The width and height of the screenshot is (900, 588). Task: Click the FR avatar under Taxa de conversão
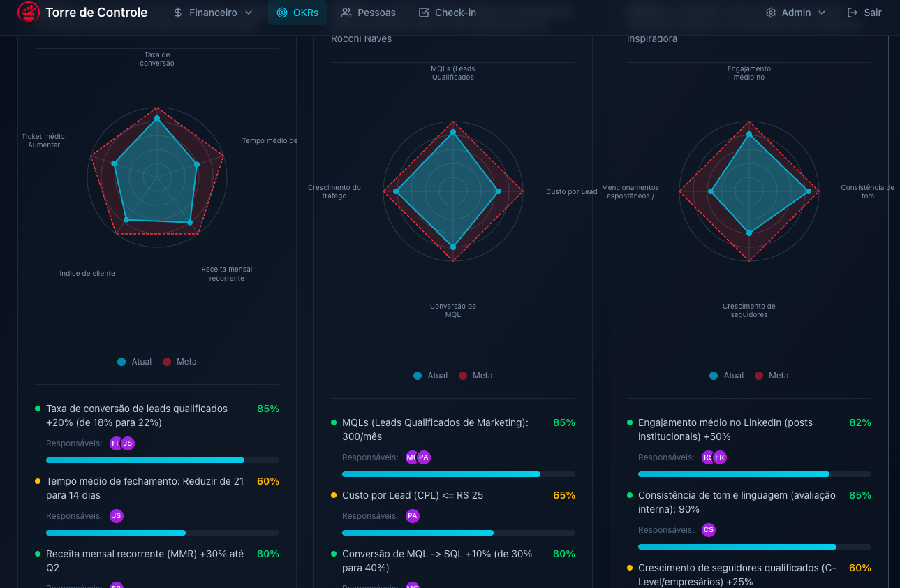click(x=117, y=443)
